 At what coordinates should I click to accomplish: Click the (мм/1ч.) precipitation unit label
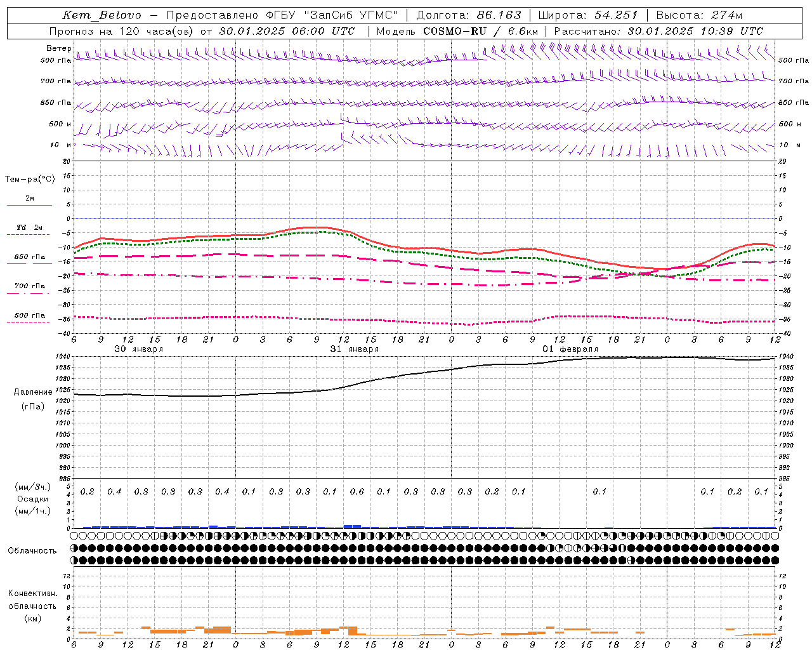tap(33, 511)
